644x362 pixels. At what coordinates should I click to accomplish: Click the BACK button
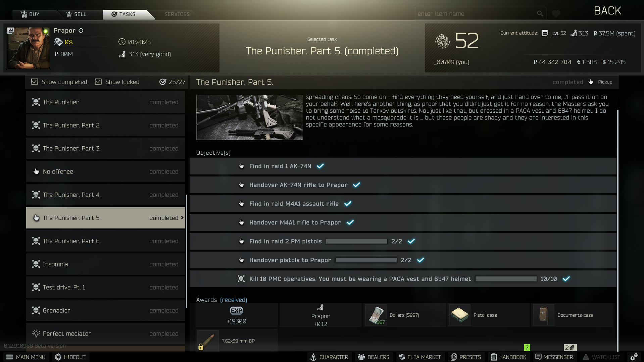(607, 11)
